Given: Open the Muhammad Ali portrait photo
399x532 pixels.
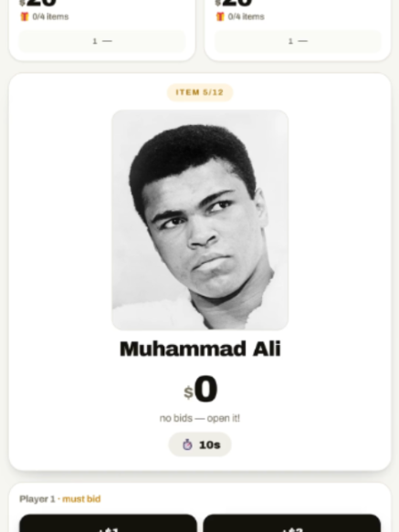Looking at the screenshot, I should click(x=200, y=220).
